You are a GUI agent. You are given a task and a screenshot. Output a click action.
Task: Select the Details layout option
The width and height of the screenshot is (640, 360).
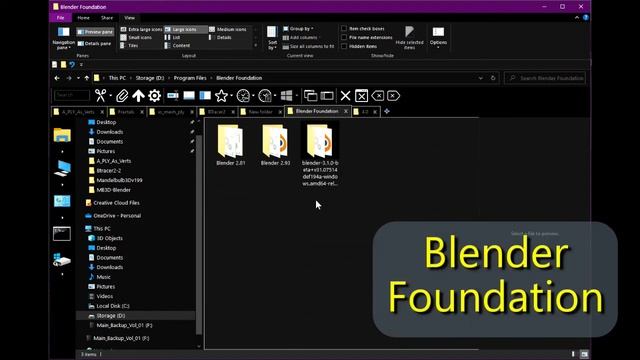220,38
